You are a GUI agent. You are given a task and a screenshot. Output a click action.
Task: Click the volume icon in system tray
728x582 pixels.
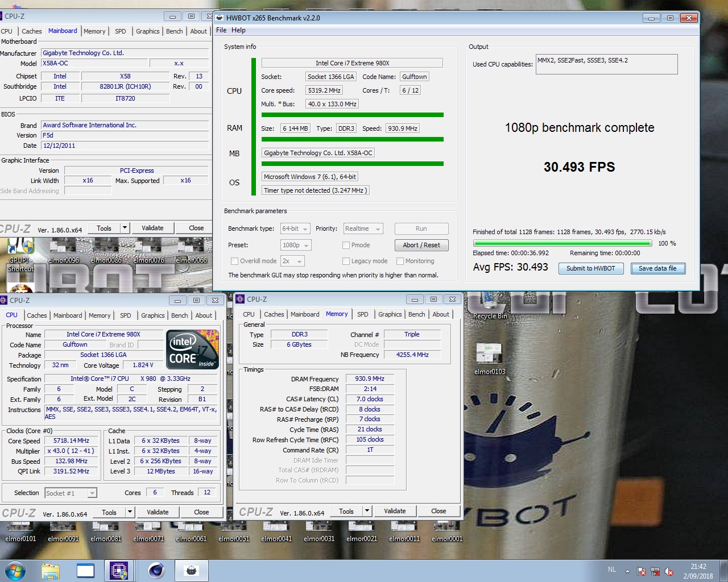point(669,571)
